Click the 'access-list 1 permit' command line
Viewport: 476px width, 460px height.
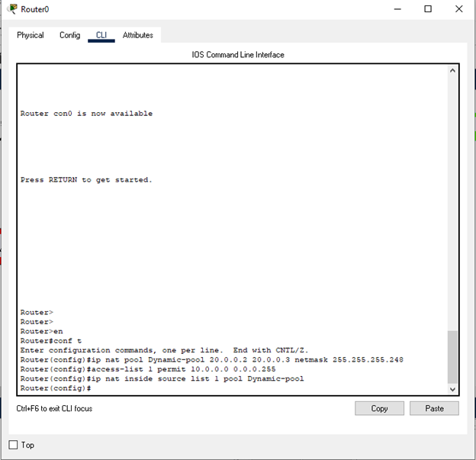click(x=148, y=369)
